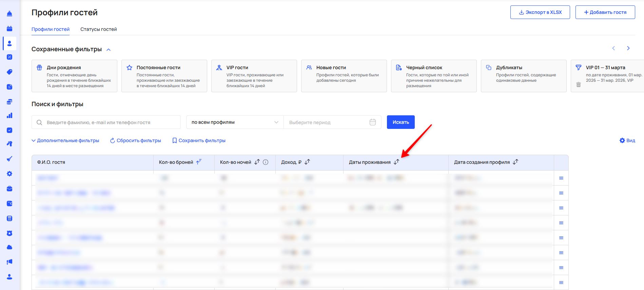Sort the Доход column
The height and width of the screenshot is (290, 644).
coord(307,162)
